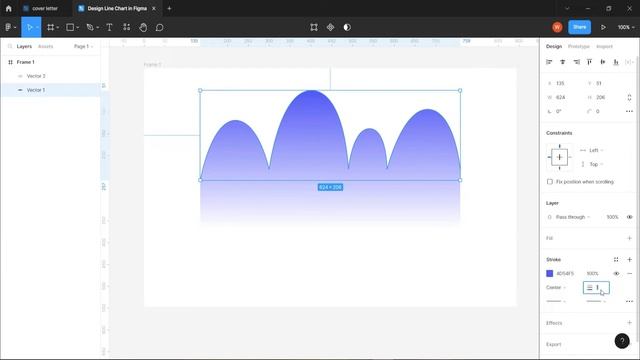640x360 pixels.
Task: Search layers with magnifier icon
Action: (x=10, y=47)
